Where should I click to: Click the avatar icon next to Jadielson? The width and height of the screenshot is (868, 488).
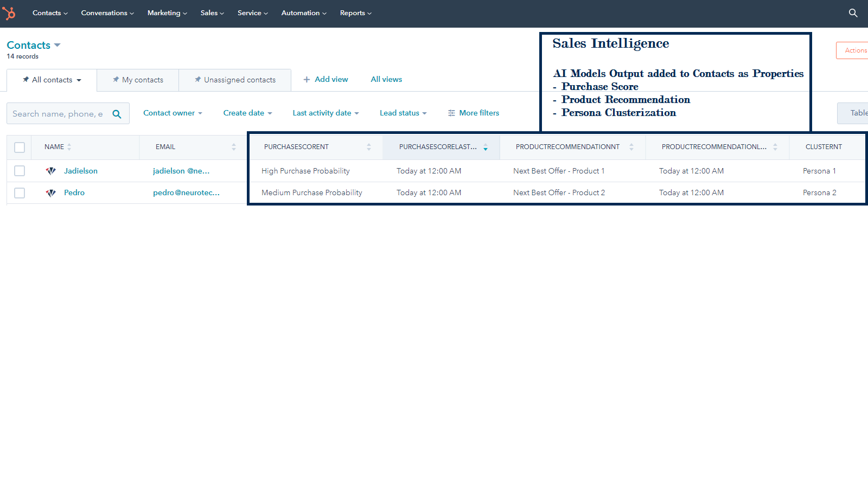pyautogui.click(x=51, y=171)
